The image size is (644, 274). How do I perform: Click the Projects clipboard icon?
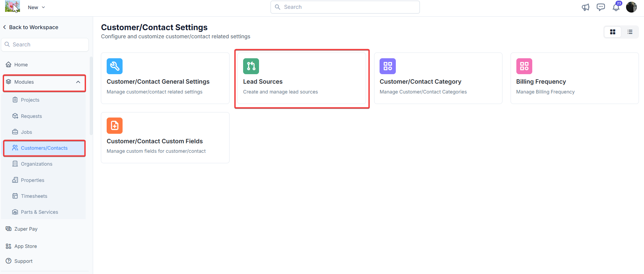pyautogui.click(x=15, y=100)
